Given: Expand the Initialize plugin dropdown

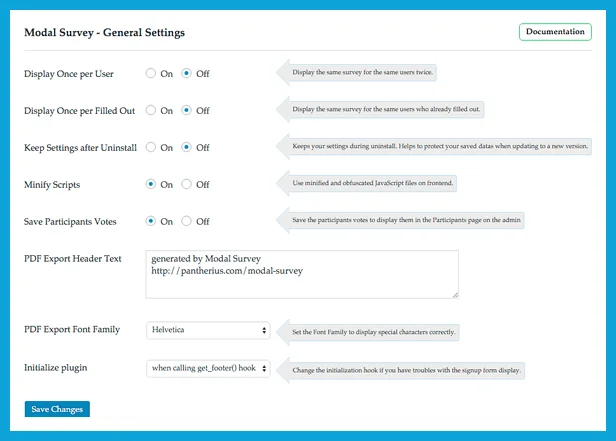Looking at the screenshot, I should [208, 368].
